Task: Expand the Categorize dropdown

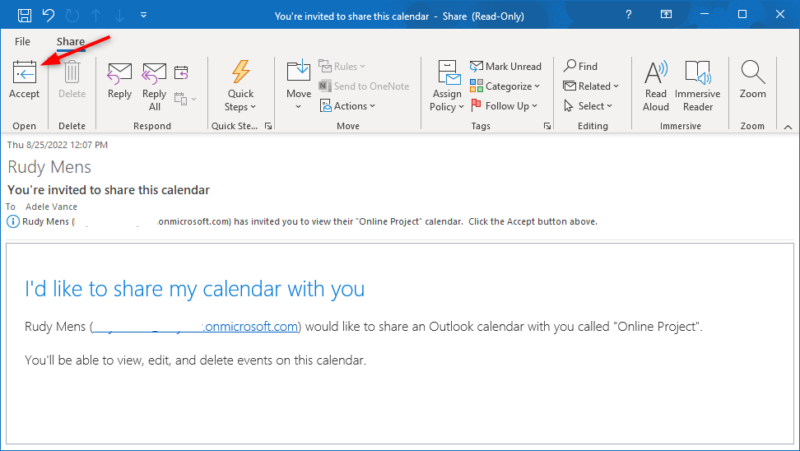Action: coord(507,86)
